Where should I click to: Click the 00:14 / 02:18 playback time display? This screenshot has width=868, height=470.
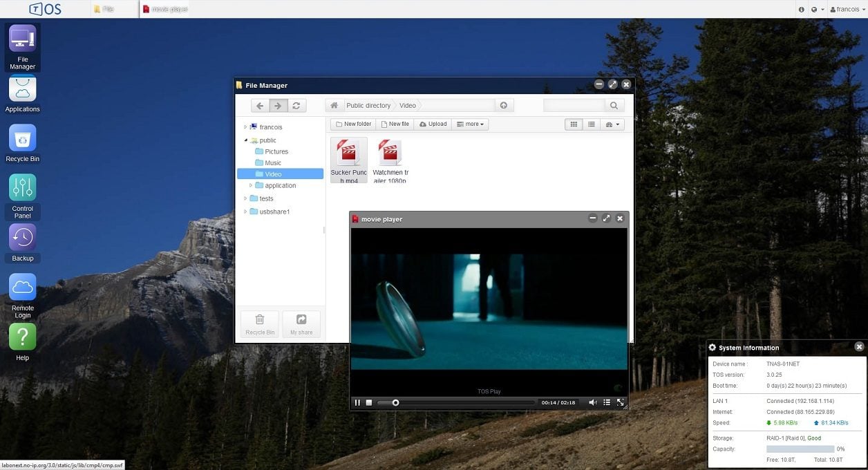(558, 402)
